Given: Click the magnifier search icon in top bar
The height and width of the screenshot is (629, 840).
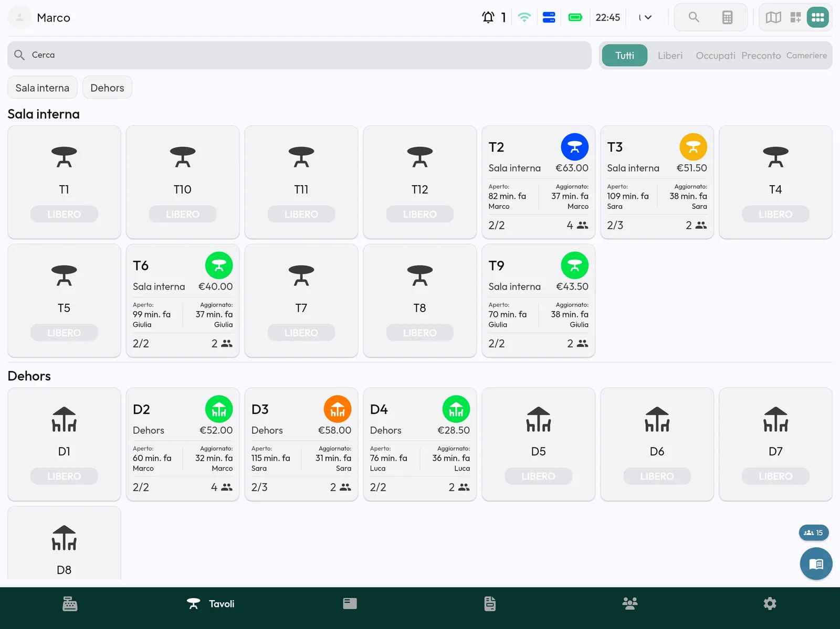Looking at the screenshot, I should pyautogui.click(x=694, y=17).
